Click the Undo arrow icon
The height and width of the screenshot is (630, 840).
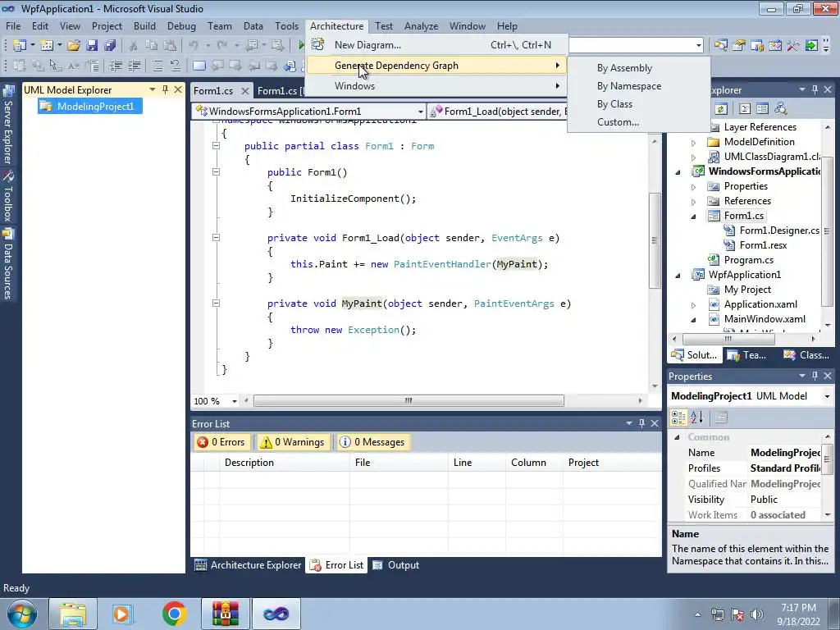194,46
